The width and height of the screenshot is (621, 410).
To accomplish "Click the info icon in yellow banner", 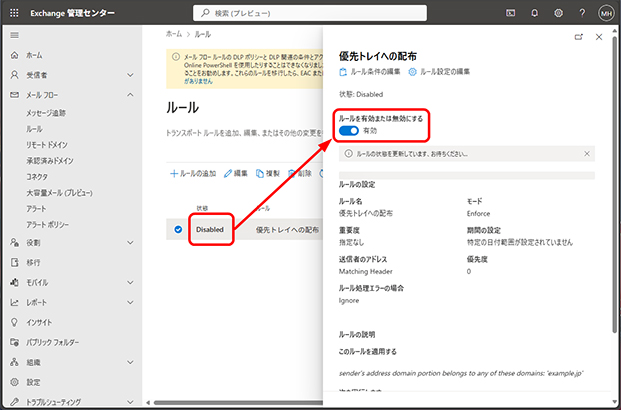I will point(176,57).
